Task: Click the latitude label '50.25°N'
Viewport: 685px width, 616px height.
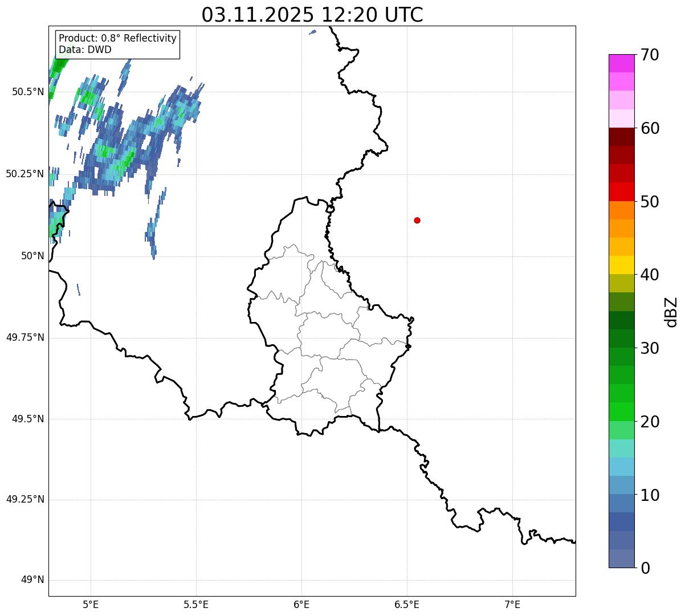Action: tap(25, 174)
